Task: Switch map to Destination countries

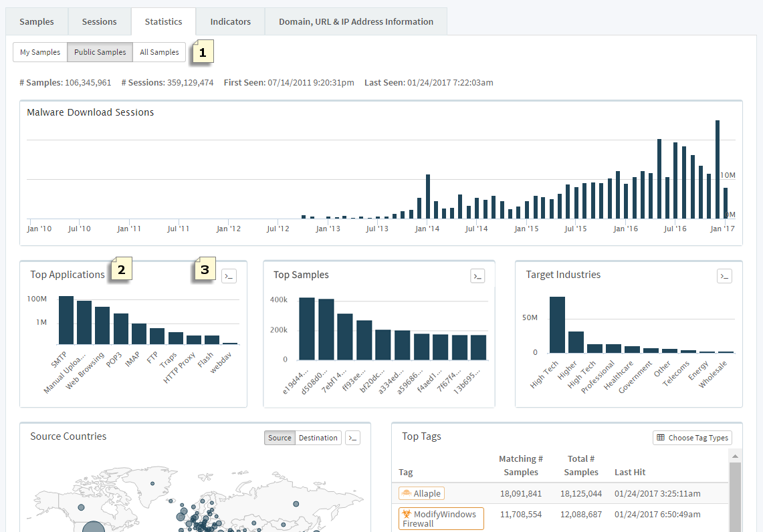Action: [x=318, y=438]
